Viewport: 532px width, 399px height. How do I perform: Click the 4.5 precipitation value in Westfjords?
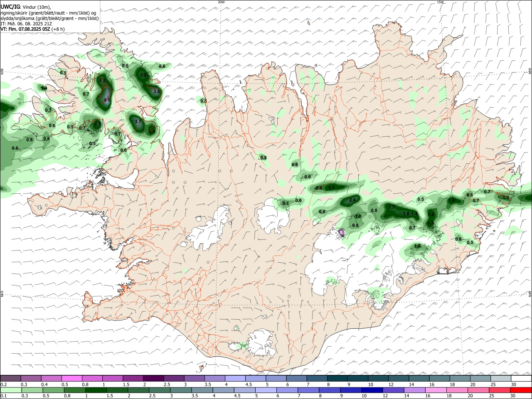[107, 100]
